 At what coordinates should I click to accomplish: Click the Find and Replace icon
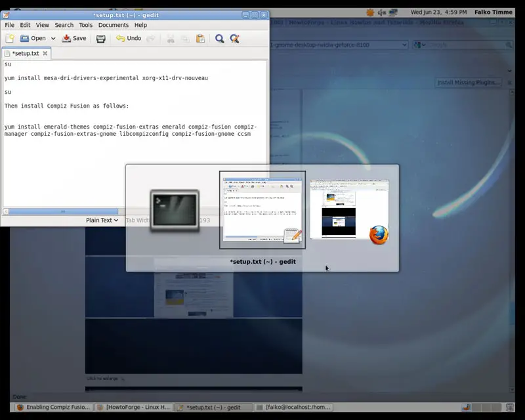pyautogui.click(x=236, y=39)
